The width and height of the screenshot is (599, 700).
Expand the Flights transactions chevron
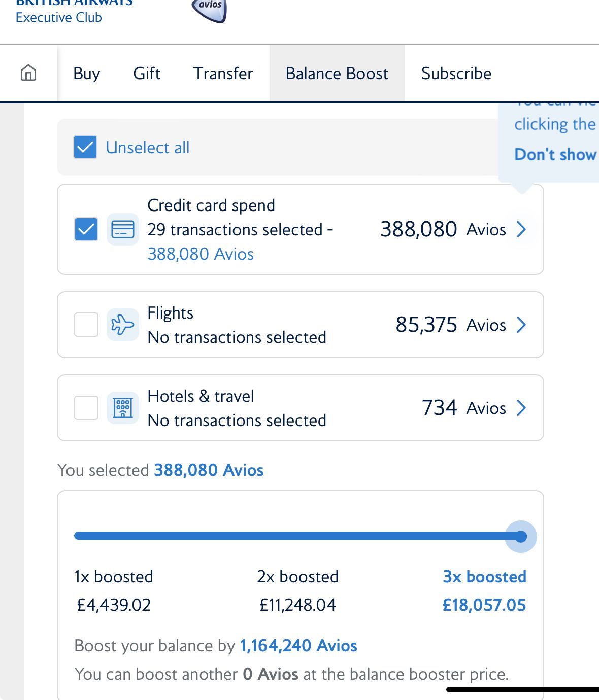click(x=521, y=325)
